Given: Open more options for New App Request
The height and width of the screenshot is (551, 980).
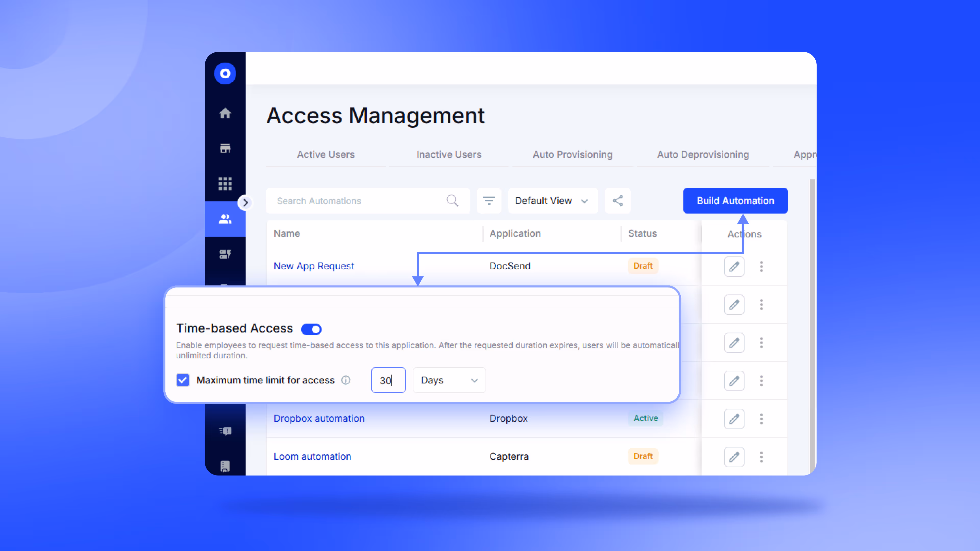Looking at the screenshot, I should [761, 267].
